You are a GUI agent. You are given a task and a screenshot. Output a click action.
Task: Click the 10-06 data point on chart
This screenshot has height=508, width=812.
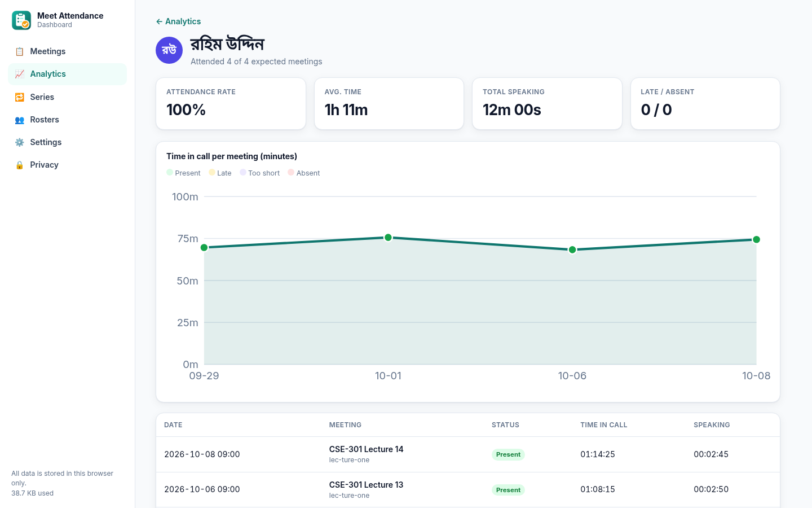click(572, 249)
